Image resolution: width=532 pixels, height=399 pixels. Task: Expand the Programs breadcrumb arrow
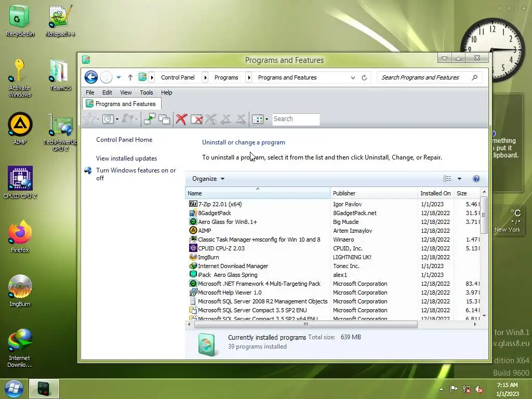[x=249, y=77]
